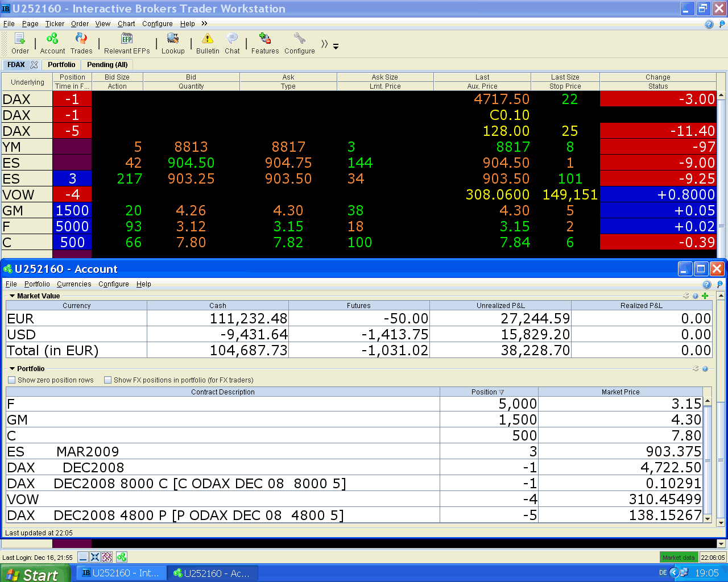
Task: Open the Trades toolbar icon
Action: [81, 43]
